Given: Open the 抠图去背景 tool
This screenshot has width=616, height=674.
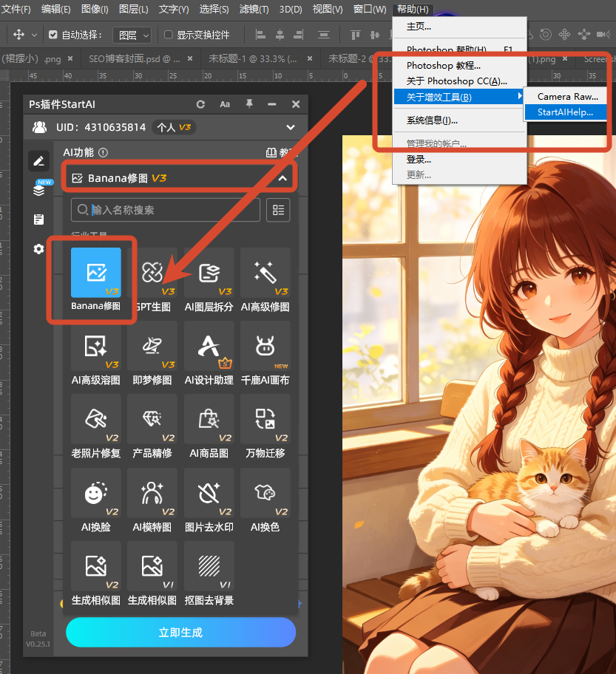Looking at the screenshot, I should click(x=209, y=566).
